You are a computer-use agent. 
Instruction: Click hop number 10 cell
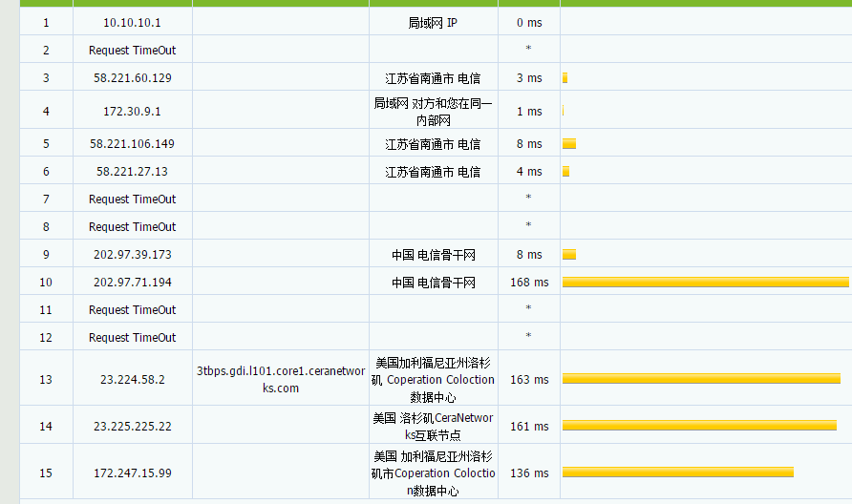click(x=46, y=283)
